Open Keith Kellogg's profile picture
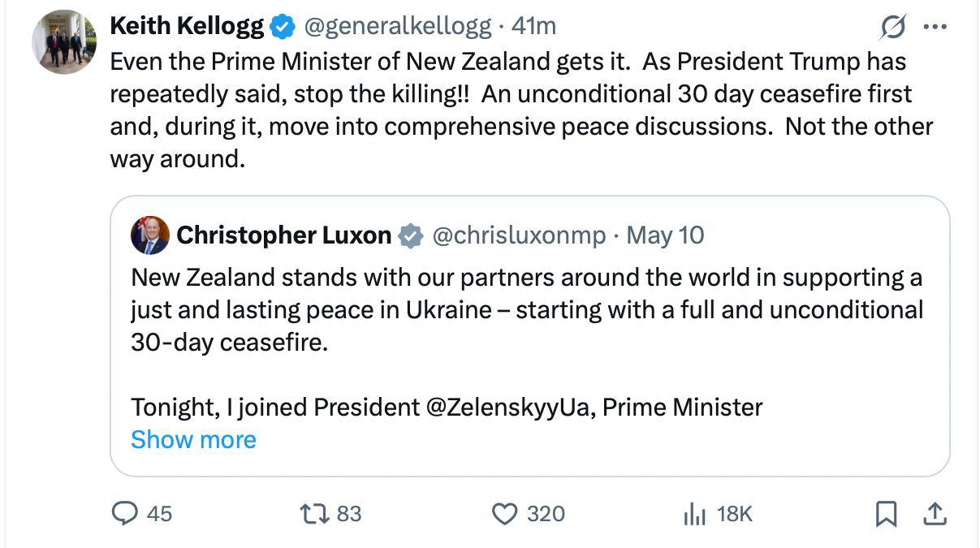The width and height of the screenshot is (980, 548). point(64,42)
